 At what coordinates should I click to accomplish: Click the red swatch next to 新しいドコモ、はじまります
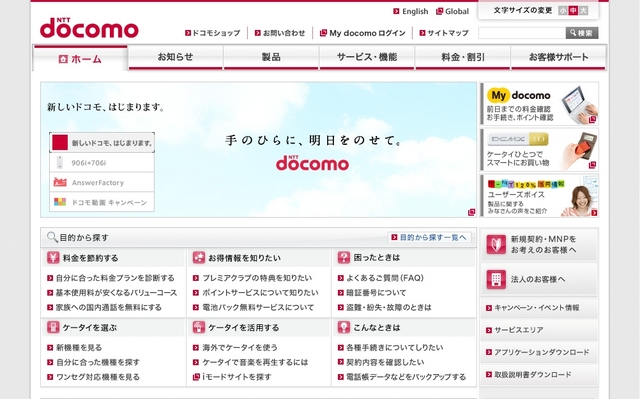pos(60,143)
